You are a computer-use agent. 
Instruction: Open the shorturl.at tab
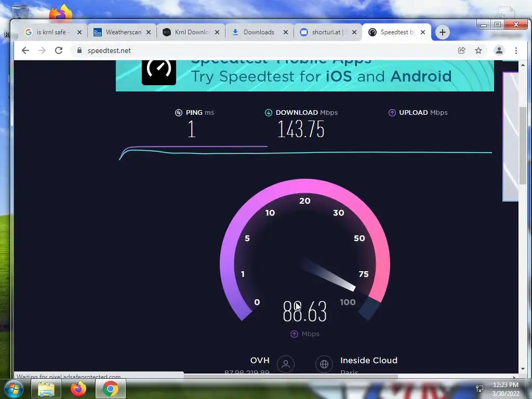pyautogui.click(x=327, y=32)
